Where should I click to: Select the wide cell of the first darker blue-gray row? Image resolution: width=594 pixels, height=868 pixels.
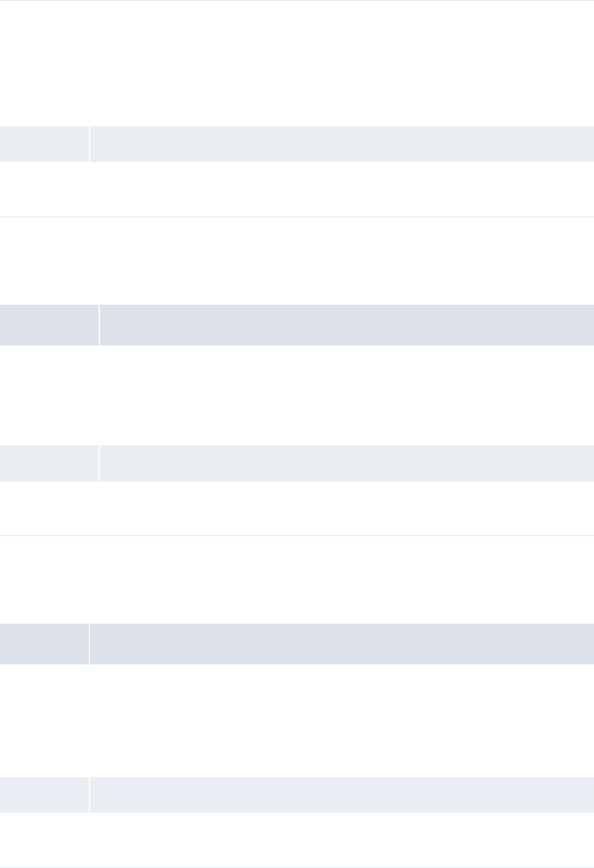click(x=347, y=325)
